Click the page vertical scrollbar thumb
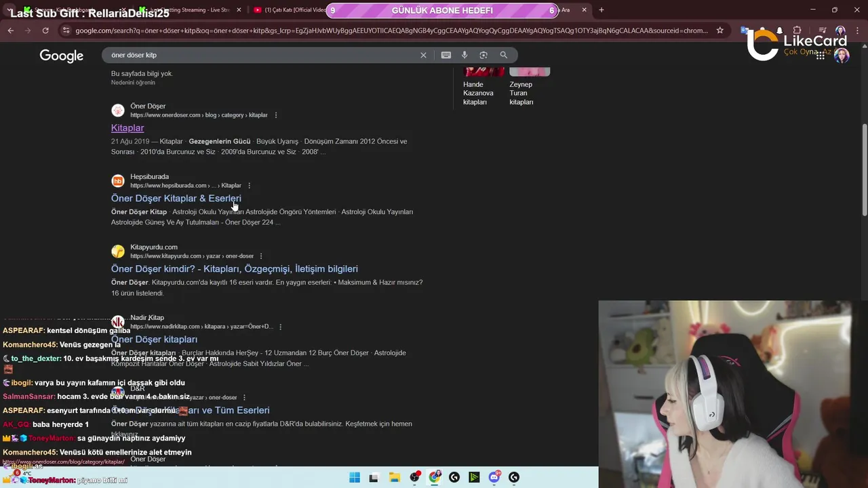 tap(864, 169)
